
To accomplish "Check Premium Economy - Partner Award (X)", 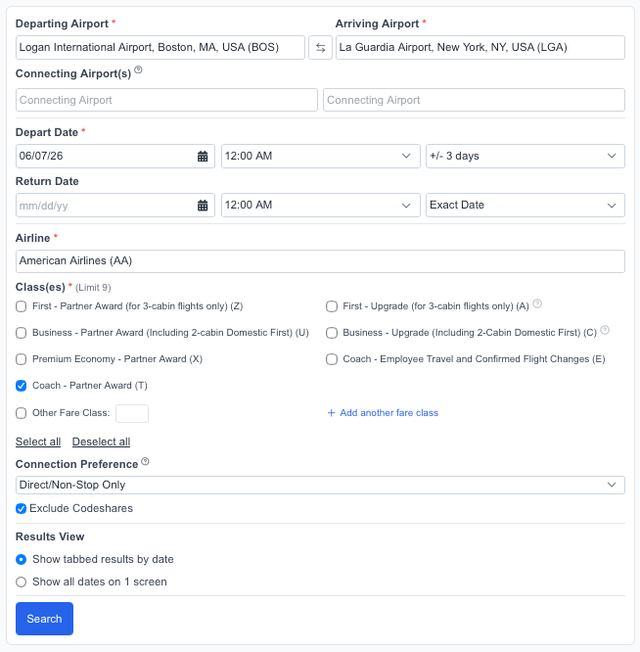I will [21, 359].
